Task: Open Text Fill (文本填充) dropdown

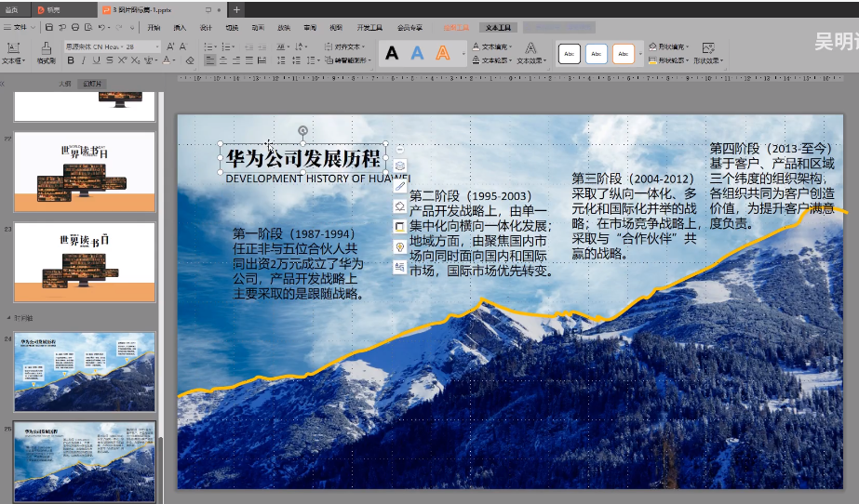Action: pyautogui.click(x=492, y=46)
